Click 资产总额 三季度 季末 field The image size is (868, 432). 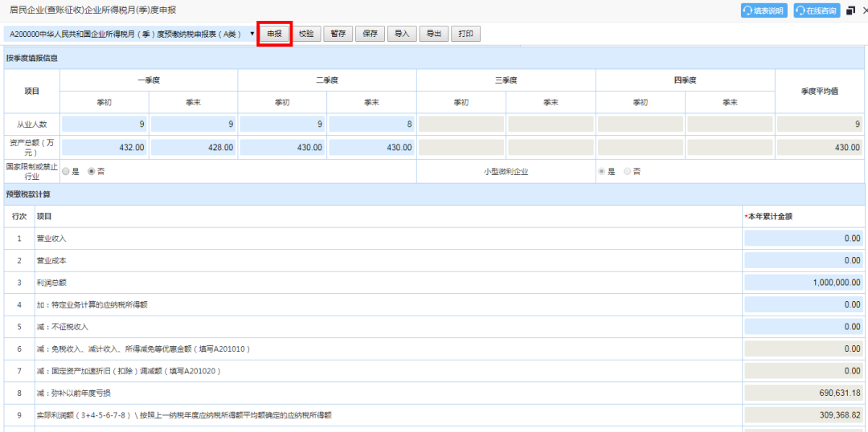pos(551,147)
